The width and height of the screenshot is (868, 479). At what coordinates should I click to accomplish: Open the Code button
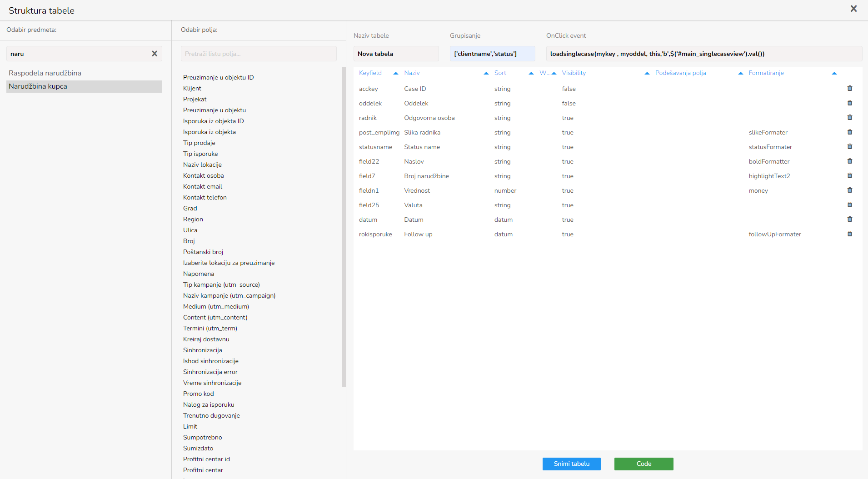point(644,464)
